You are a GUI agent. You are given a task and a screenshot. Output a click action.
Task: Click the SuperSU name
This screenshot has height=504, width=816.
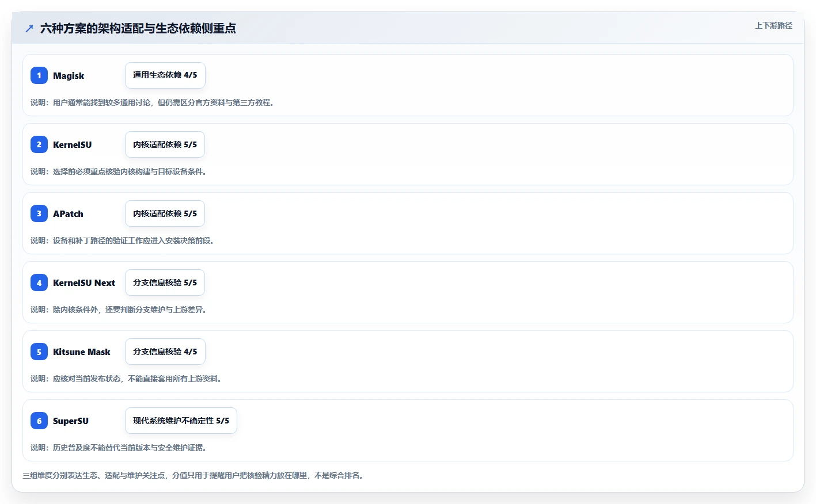click(x=71, y=421)
